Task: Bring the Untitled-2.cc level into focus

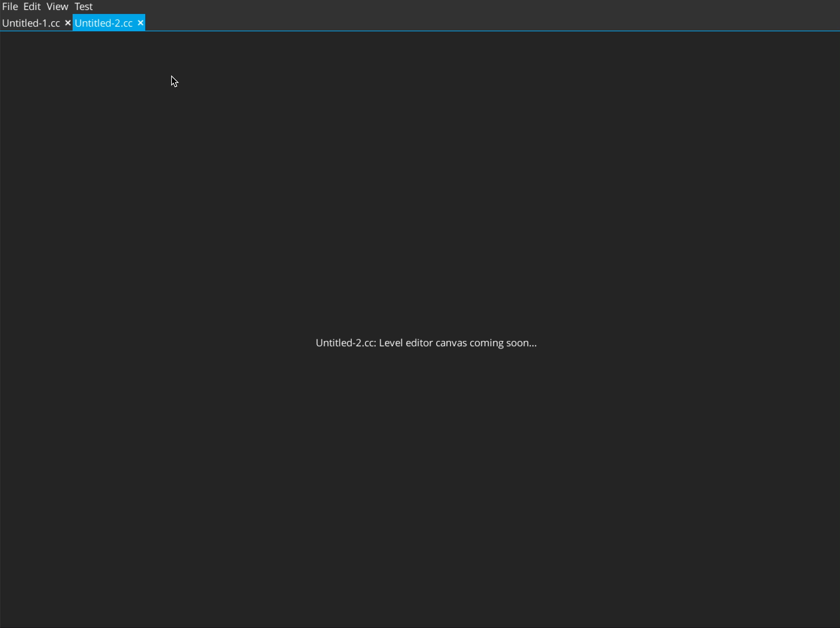Action: [x=103, y=23]
